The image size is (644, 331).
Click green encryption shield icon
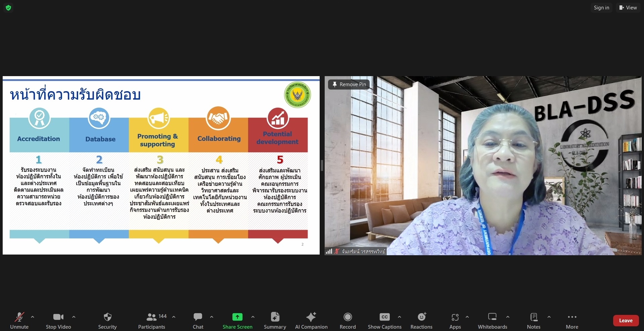[x=8, y=8]
